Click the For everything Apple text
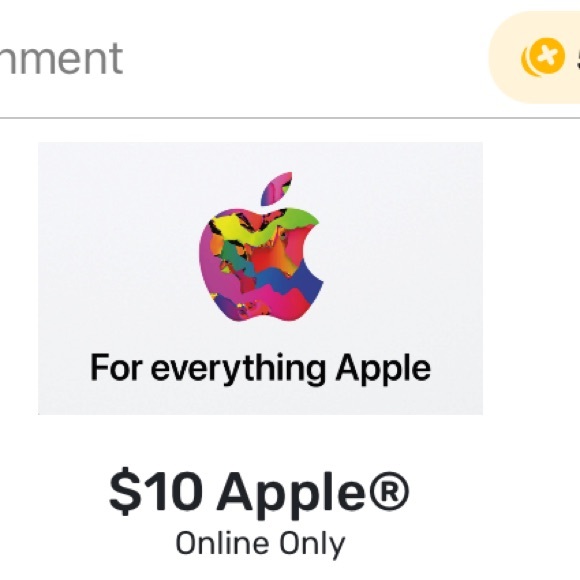 tap(260, 368)
